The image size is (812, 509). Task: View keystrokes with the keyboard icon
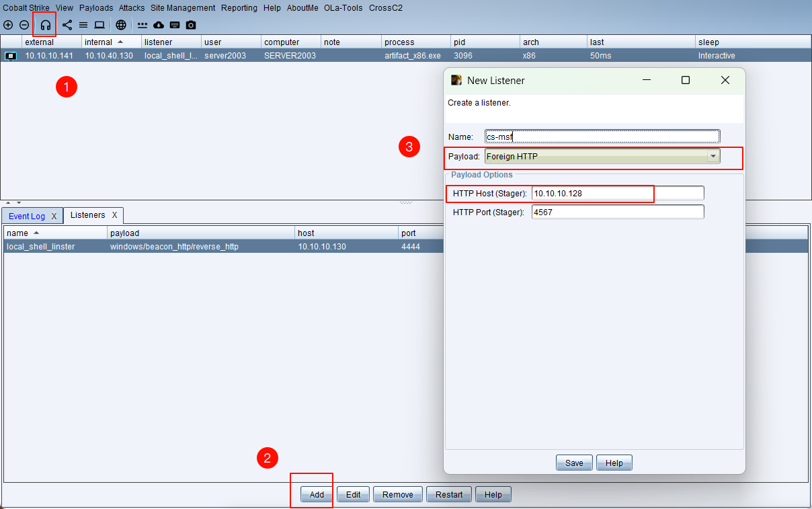coord(175,25)
